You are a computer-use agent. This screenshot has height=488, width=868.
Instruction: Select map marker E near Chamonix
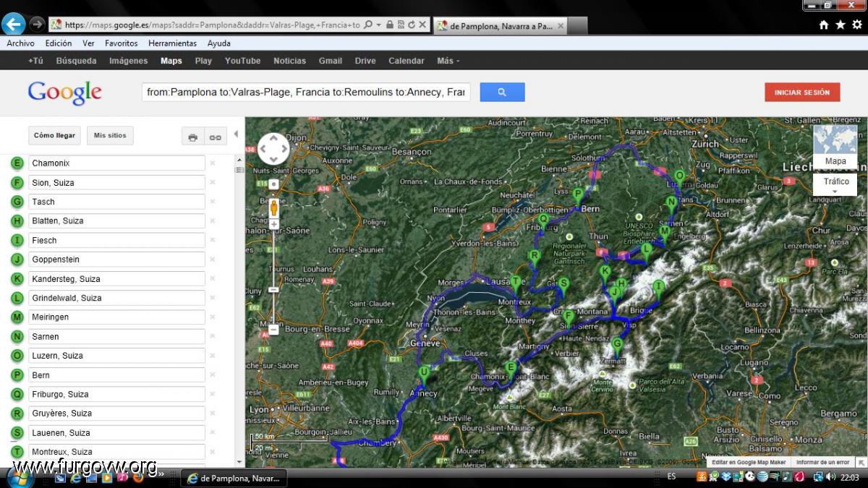(x=511, y=369)
